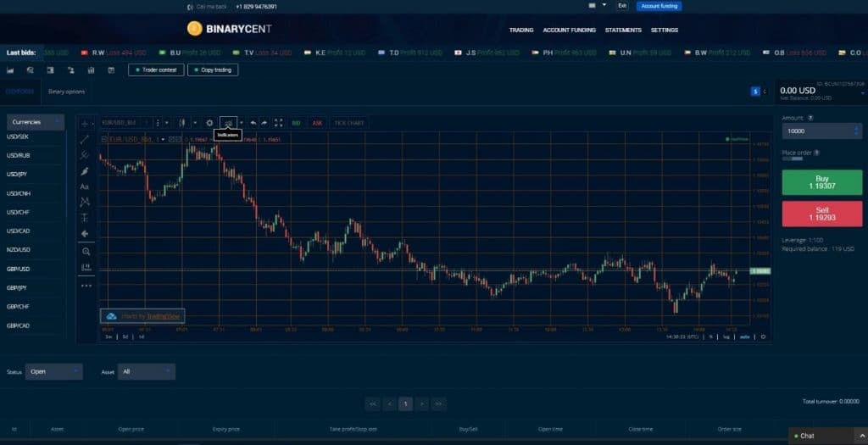Click the undo arrow in chart toolbar
The image size is (868, 445).
[x=253, y=123]
